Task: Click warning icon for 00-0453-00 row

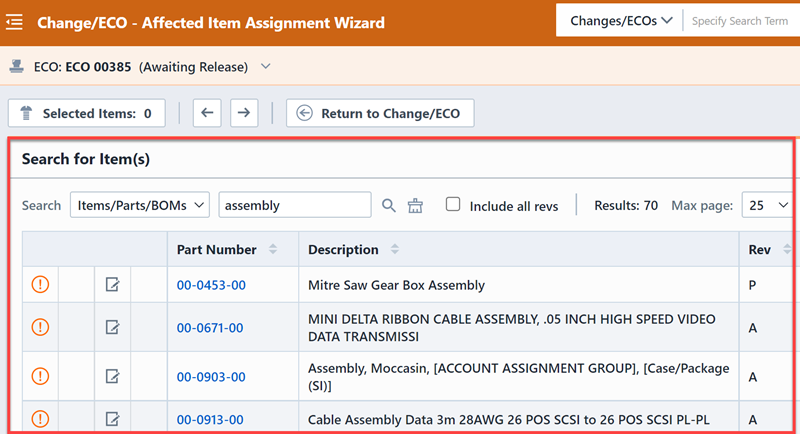Action: coord(40,284)
